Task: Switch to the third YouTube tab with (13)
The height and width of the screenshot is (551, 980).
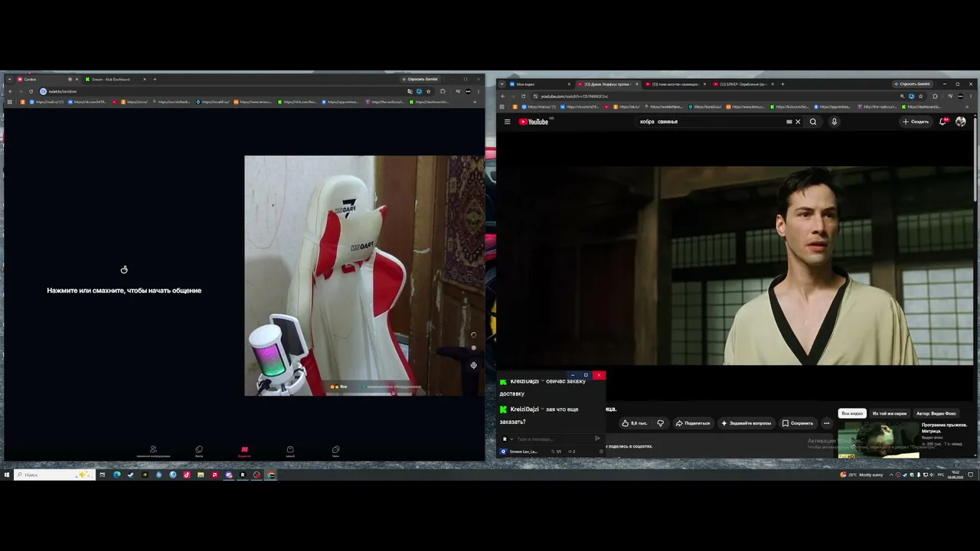Action: 675,84
